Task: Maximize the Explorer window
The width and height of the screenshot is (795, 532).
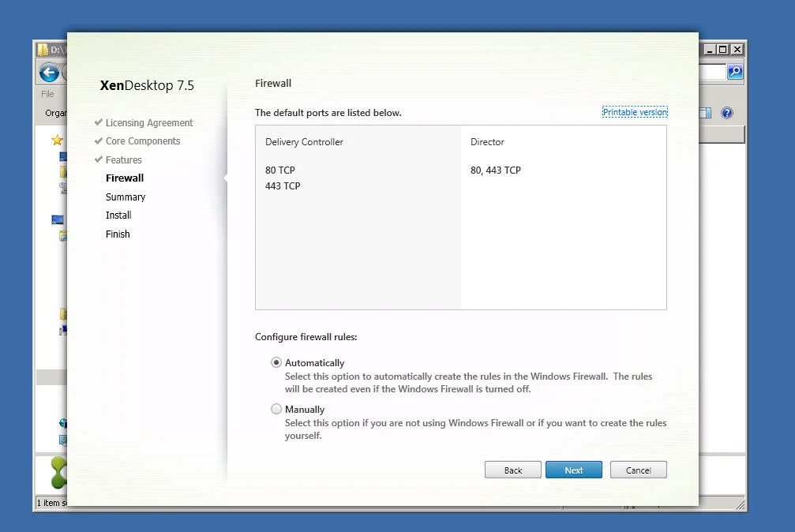Action: coord(723,49)
